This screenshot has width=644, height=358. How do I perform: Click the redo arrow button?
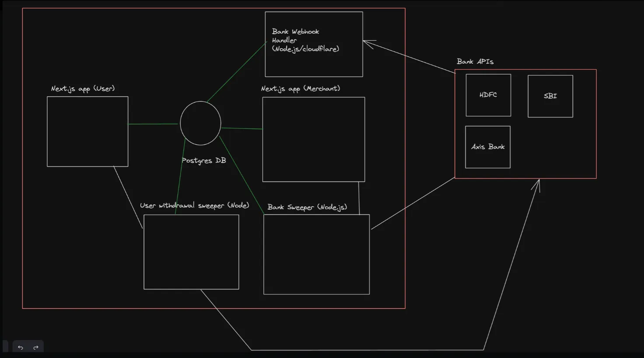36,348
